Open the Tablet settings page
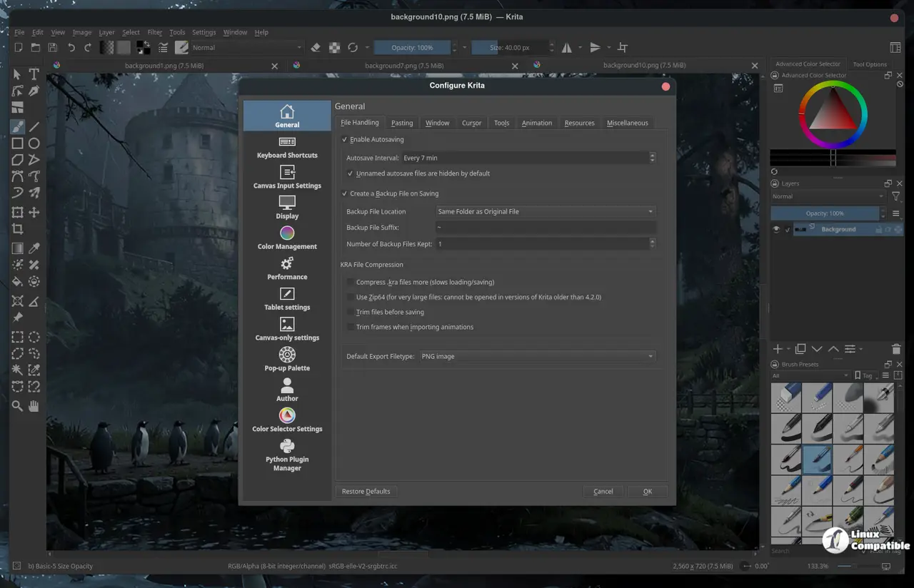 (x=287, y=299)
